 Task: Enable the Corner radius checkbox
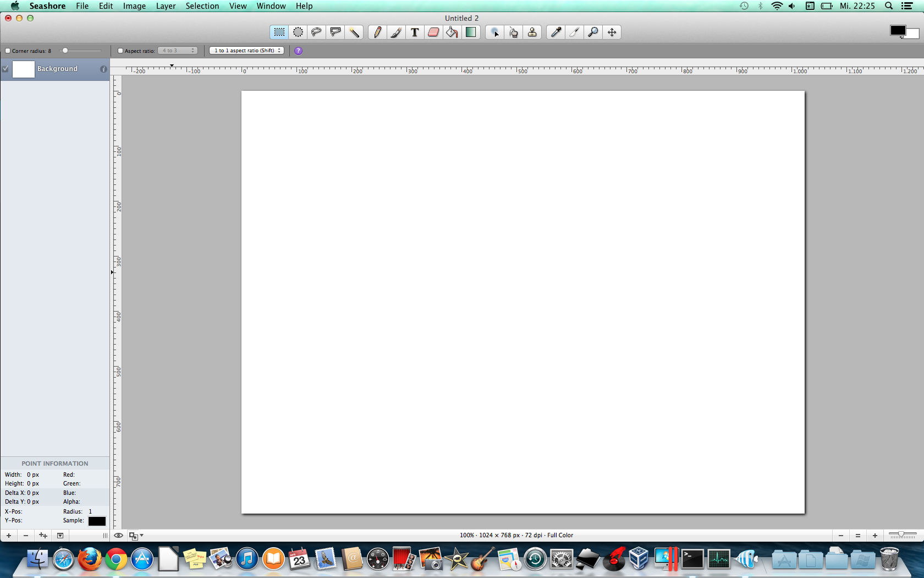(x=8, y=51)
